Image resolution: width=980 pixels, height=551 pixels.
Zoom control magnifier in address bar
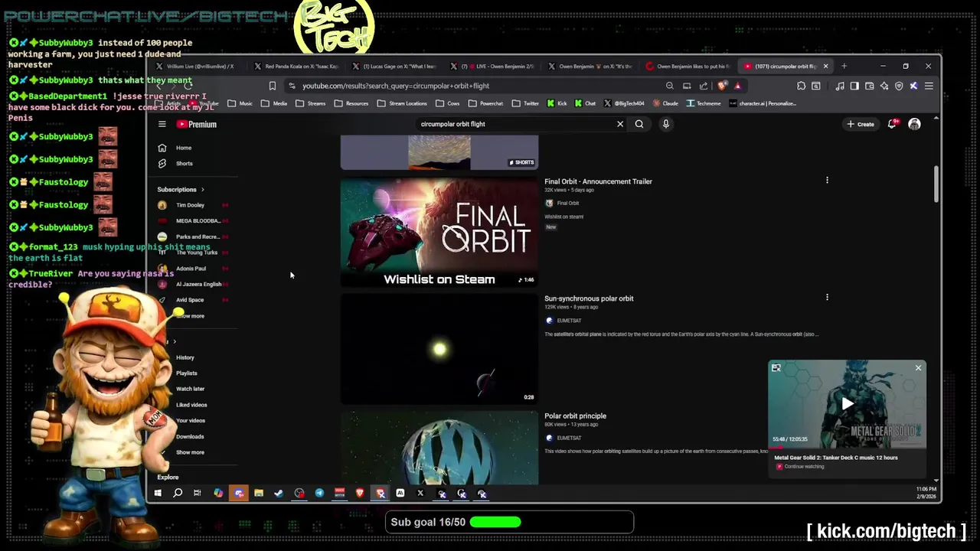(670, 86)
